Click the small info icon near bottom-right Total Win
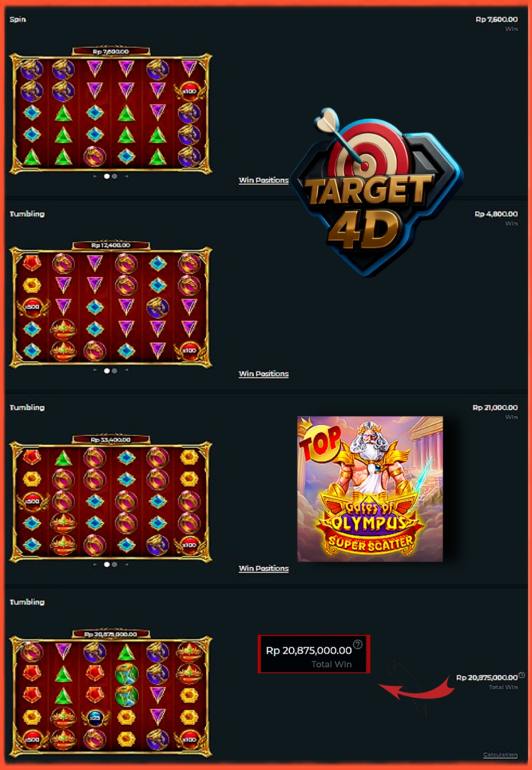The height and width of the screenshot is (770, 532). pos(521,675)
